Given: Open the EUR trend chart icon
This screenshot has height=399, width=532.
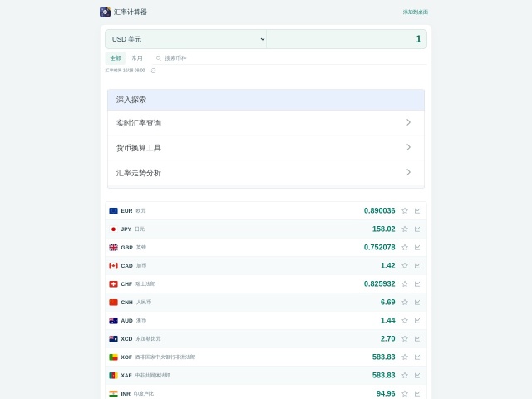Looking at the screenshot, I should tap(417, 210).
